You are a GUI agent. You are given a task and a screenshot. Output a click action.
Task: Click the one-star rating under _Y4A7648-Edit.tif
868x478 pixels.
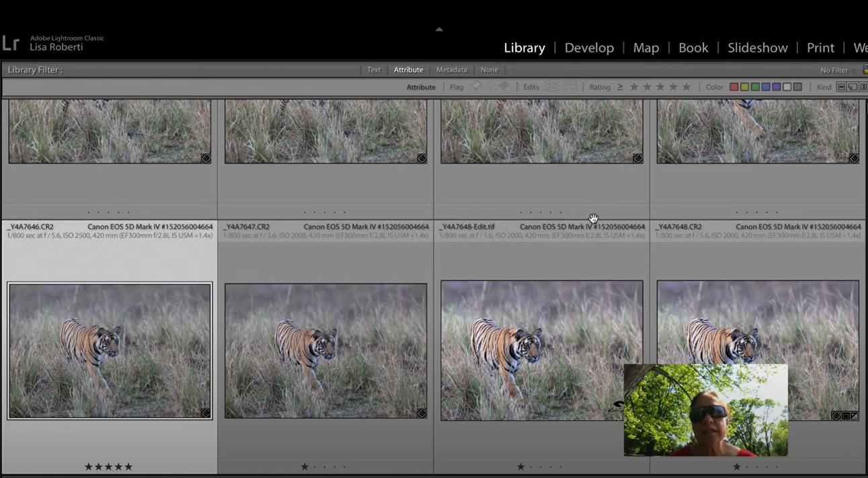tap(520, 467)
